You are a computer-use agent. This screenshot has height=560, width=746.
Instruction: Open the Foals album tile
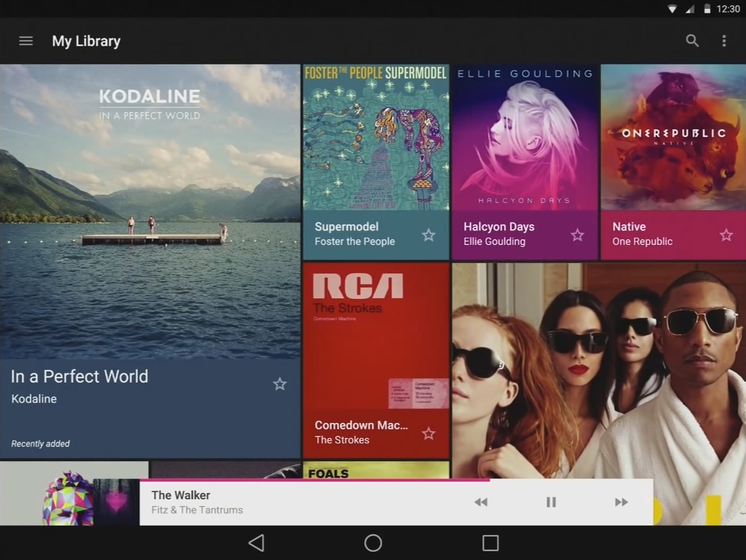coord(376,470)
